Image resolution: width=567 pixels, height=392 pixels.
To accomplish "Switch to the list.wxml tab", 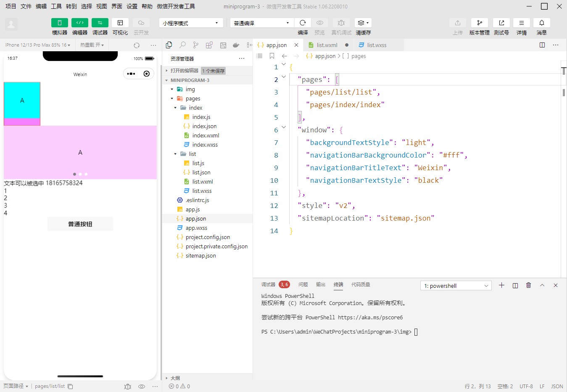I will point(327,45).
